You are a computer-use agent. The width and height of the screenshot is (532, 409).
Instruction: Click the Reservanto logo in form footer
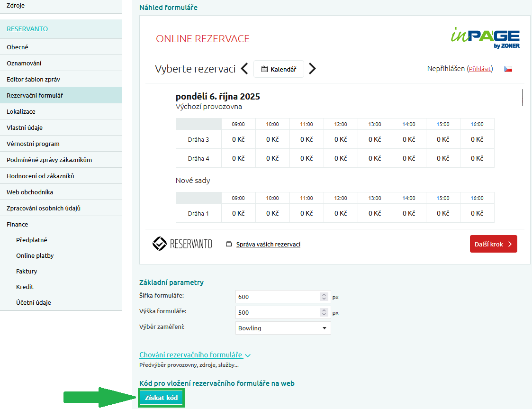click(182, 244)
